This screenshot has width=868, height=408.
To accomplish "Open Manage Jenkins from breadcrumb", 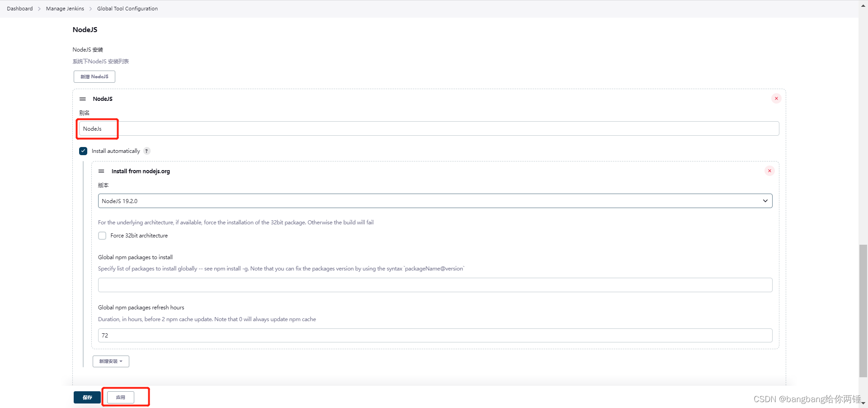I will pos(65,8).
